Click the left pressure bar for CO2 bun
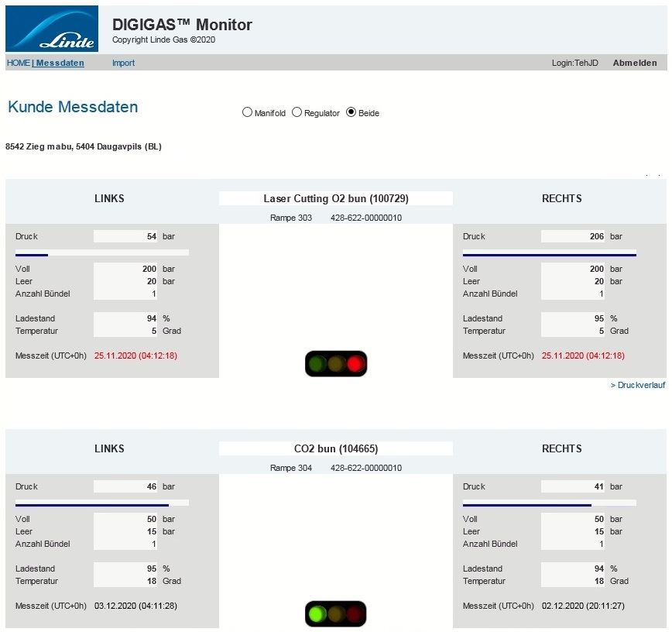 (102, 503)
